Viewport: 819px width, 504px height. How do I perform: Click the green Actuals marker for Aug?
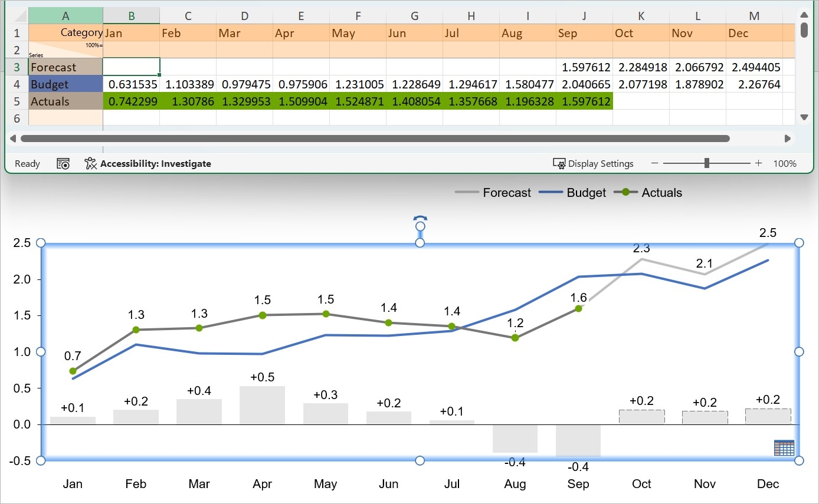515,338
